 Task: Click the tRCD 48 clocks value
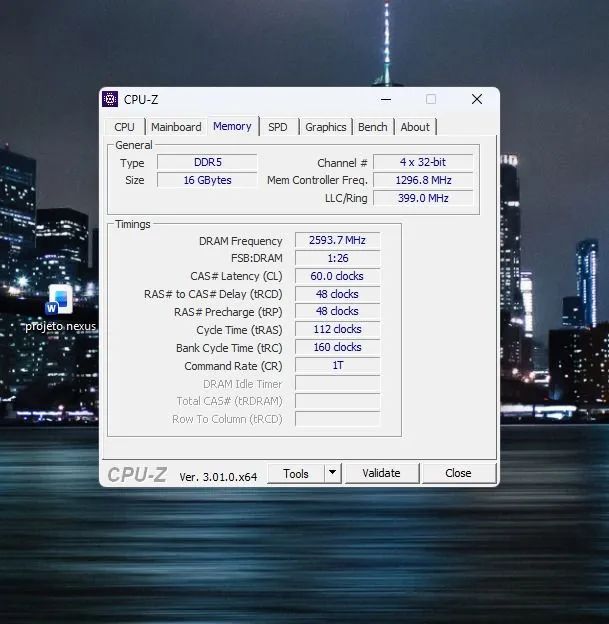338,294
